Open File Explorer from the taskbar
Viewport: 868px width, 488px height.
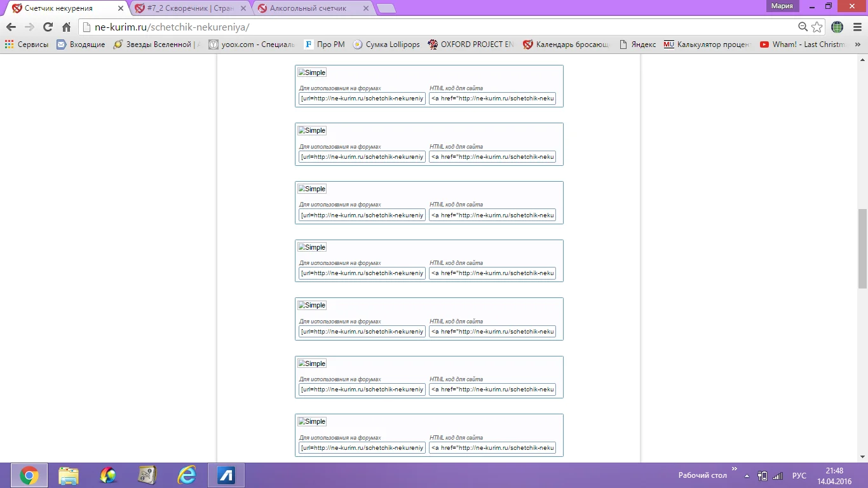tap(69, 475)
